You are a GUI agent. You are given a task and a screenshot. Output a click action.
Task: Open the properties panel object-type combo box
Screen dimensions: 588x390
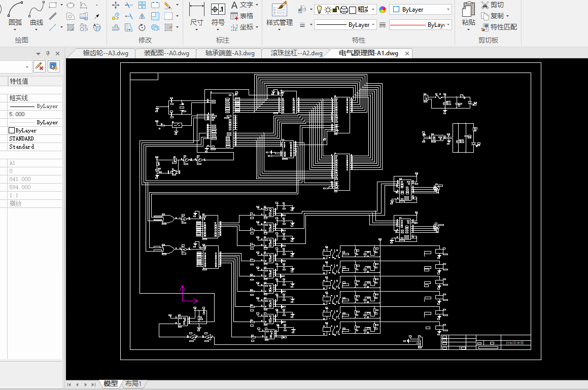click(15, 67)
